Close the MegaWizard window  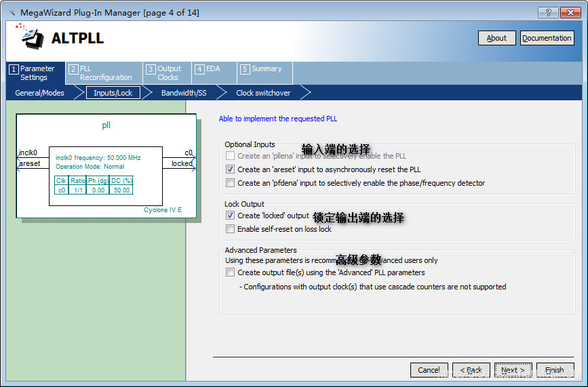click(x=570, y=12)
